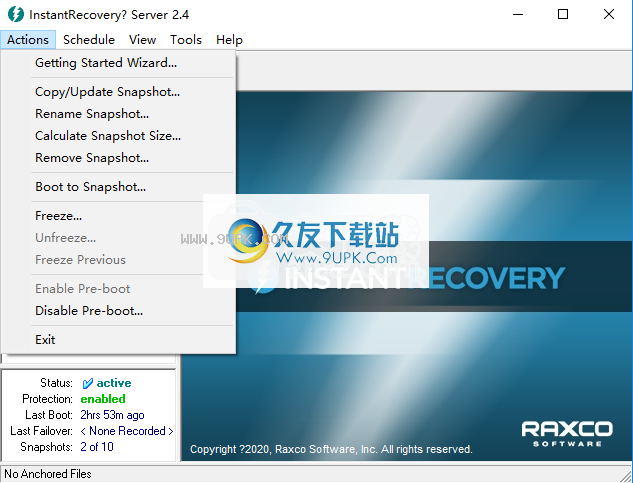Select Boot to Snapshot

pyautogui.click(x=118, y=187)
